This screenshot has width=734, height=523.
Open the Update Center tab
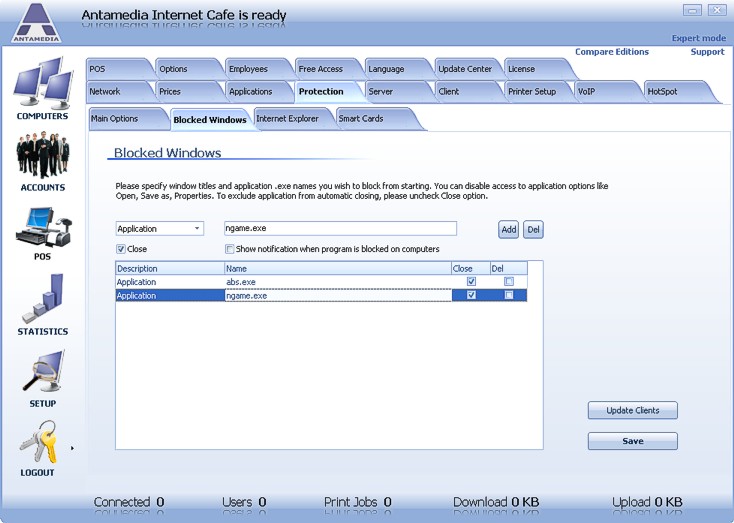[x=466, y=69]
